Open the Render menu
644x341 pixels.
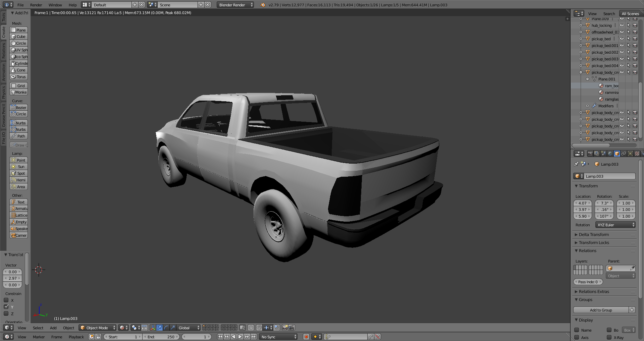click(36, 5)
